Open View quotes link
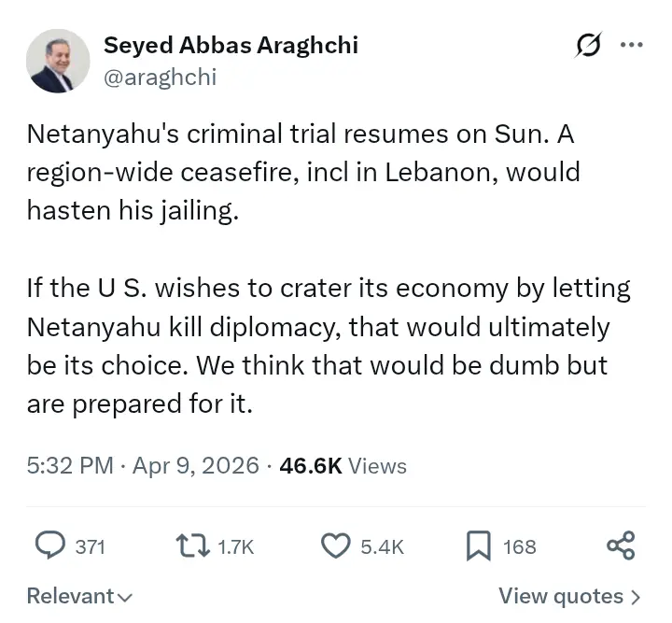 coord(560,596)
